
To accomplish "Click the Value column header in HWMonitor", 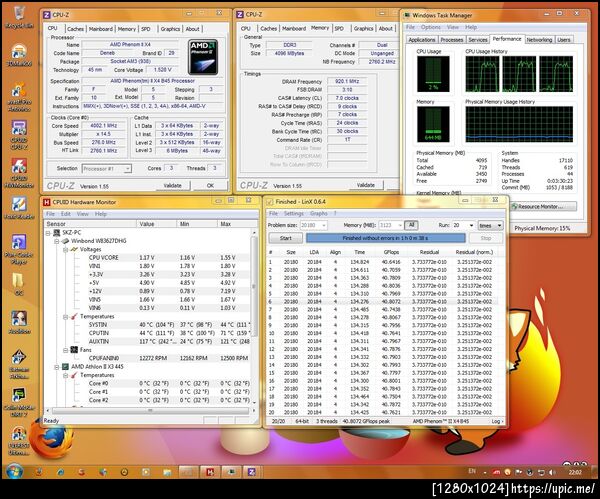I will (x=156, y=224).
